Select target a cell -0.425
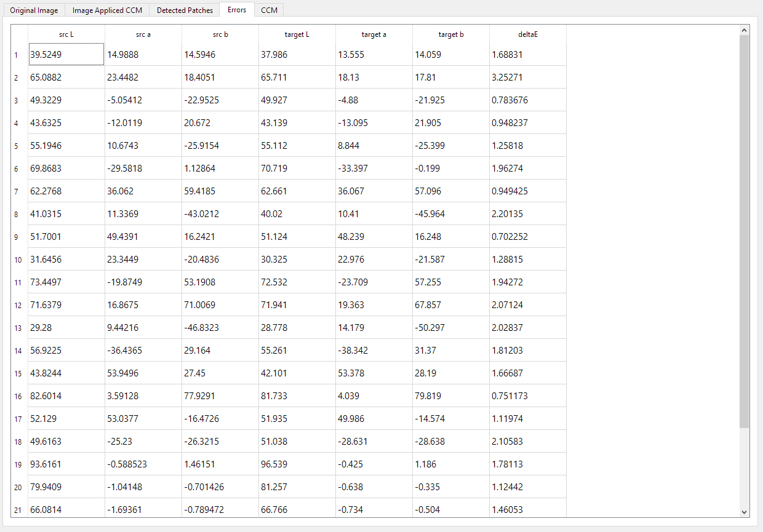 (374, 464)
